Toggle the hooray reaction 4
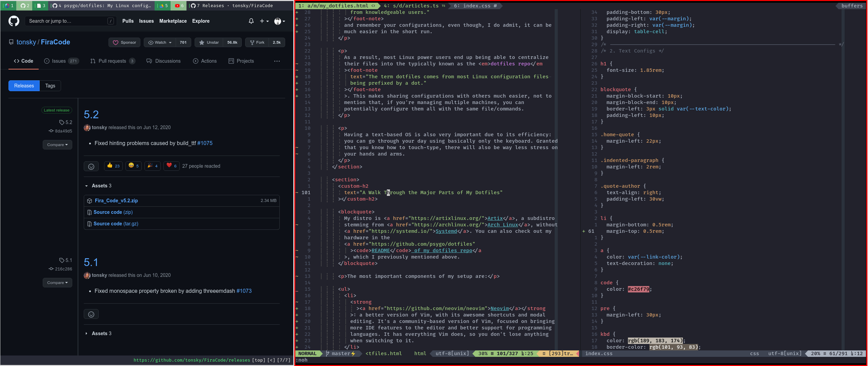Viewport: 868px width, 366px height. [153, 166]
